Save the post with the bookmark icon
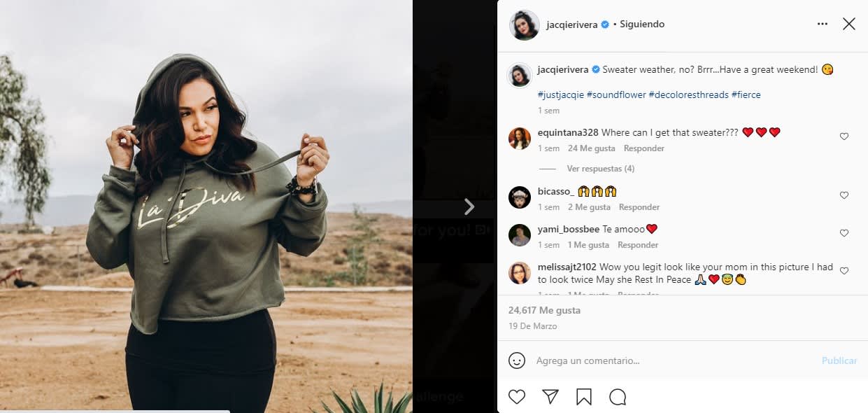Image resolution: width=868 pixels, height=413 pixels. click(584, 397)
